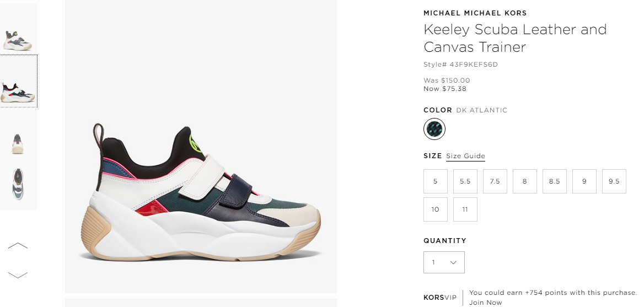Select size 5

pyautogui.click(x=436, y=181)
